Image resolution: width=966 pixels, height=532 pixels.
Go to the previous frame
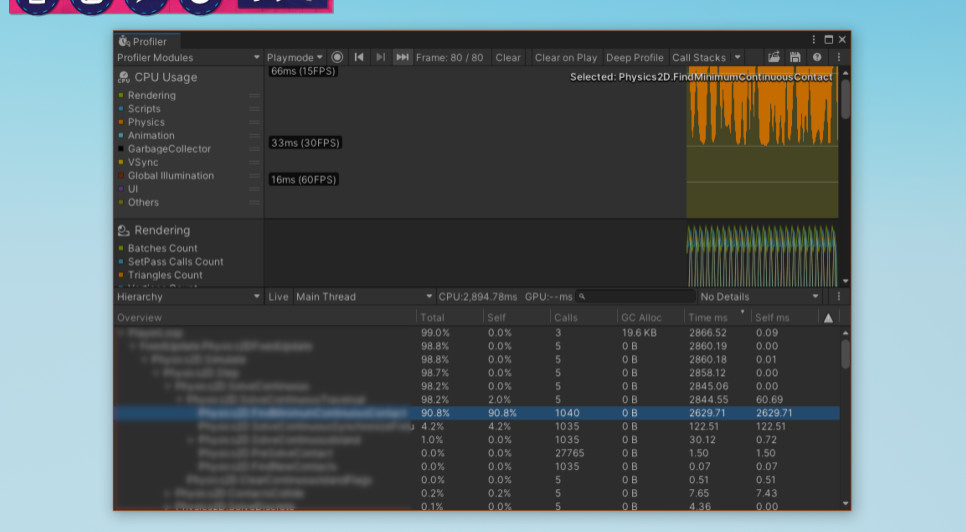pyautogui.click(x=359, y=57)
